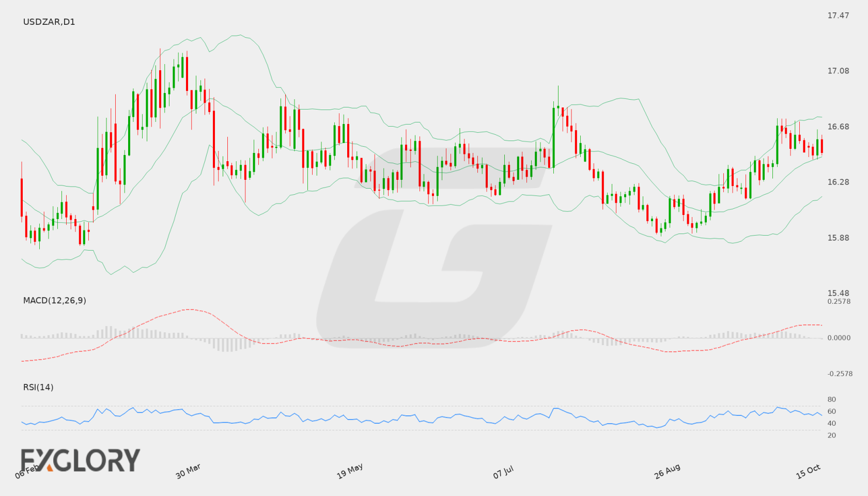This screenshot has height=496, width=868.
Task: Click the 15 Oct date label
Action: click(x=808, y=471)
